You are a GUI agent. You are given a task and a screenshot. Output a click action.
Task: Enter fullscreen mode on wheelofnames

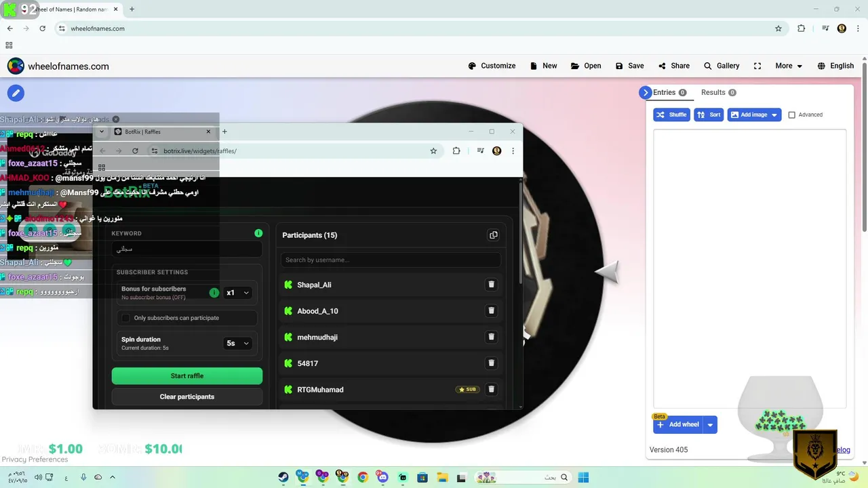click(x=757, y=66)
